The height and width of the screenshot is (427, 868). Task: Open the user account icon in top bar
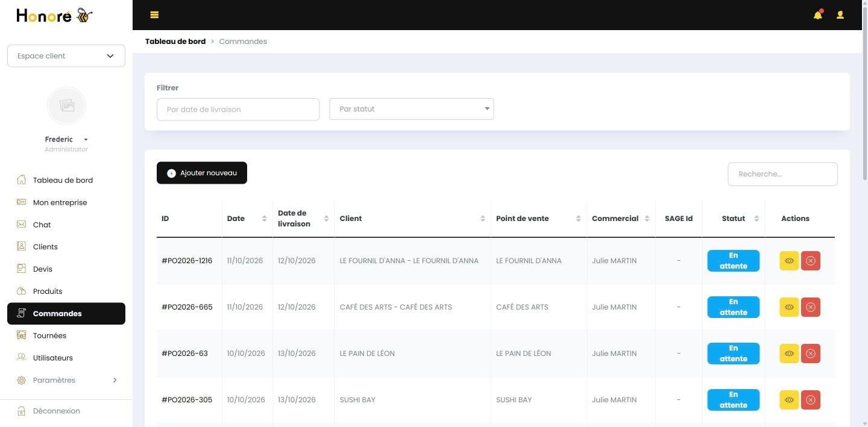[x=840, y=15]
